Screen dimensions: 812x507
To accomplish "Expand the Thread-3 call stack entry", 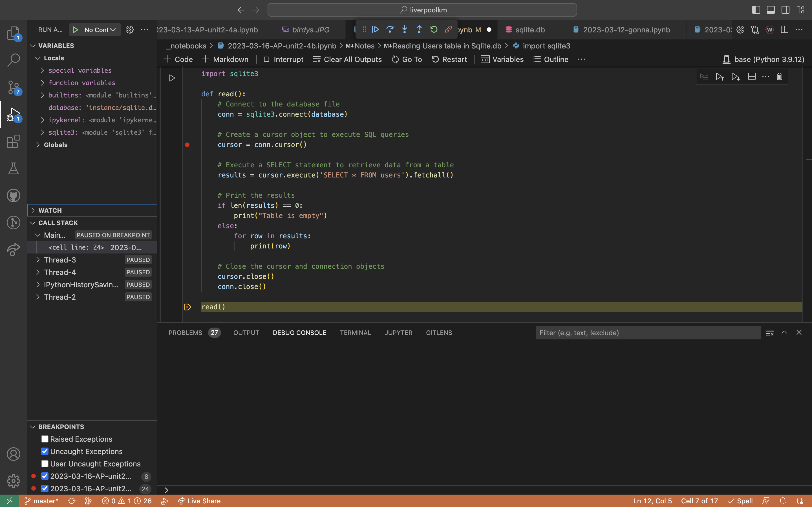I will 38,259.
